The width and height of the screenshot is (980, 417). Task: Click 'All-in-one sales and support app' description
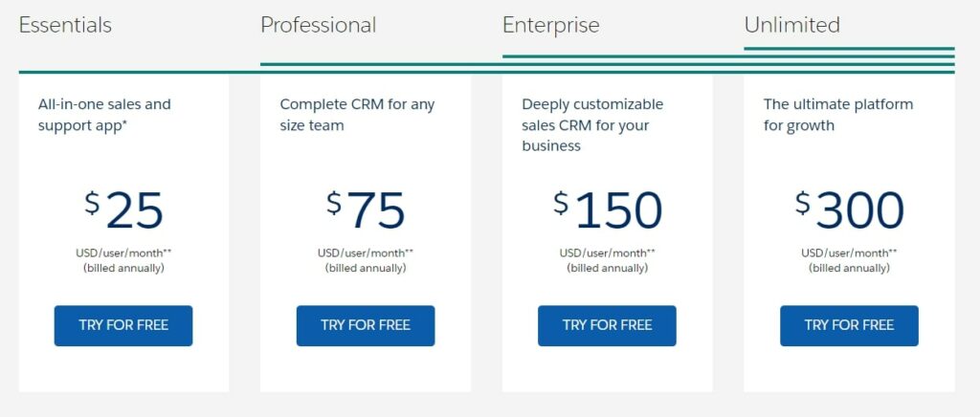104,114
